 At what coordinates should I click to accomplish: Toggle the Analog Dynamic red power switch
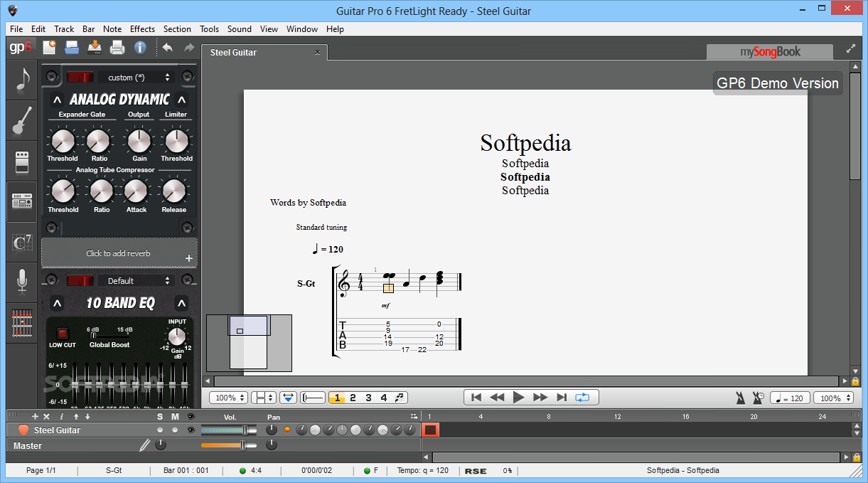click(80, 77)
